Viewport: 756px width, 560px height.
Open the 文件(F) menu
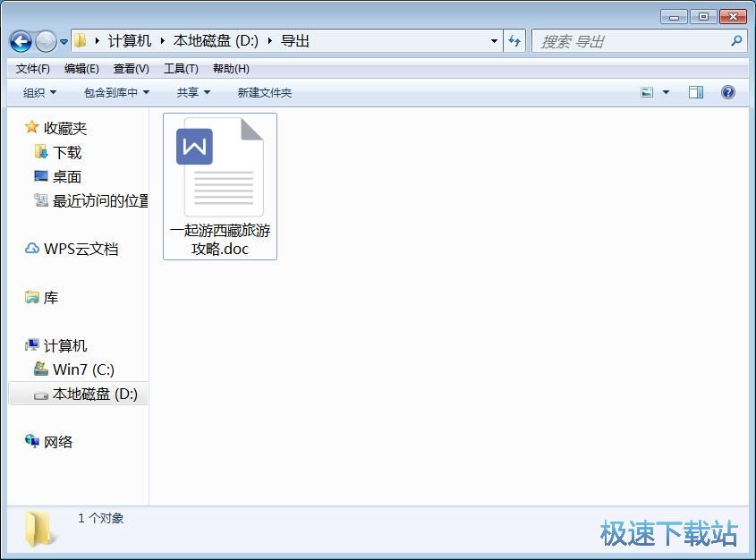click(32, 68)
